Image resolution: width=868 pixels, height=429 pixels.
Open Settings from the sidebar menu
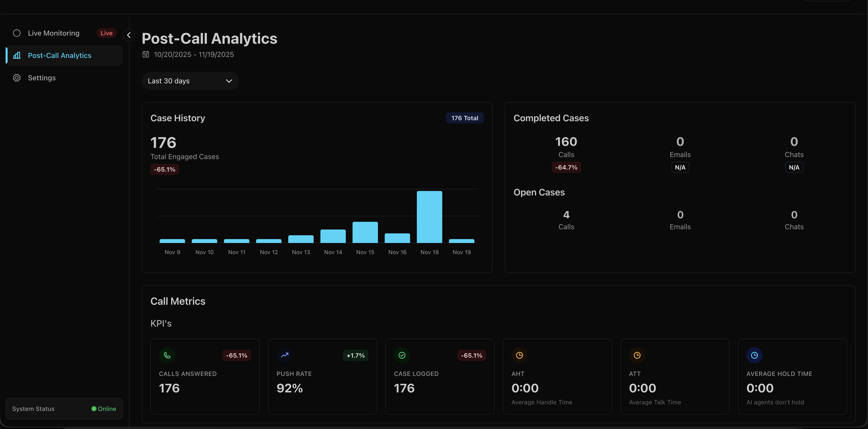(42, 78)
